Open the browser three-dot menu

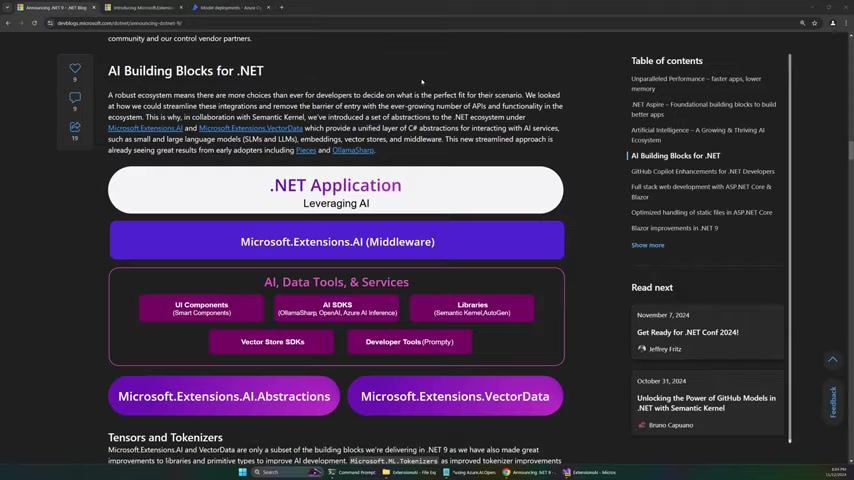point(846,23)
